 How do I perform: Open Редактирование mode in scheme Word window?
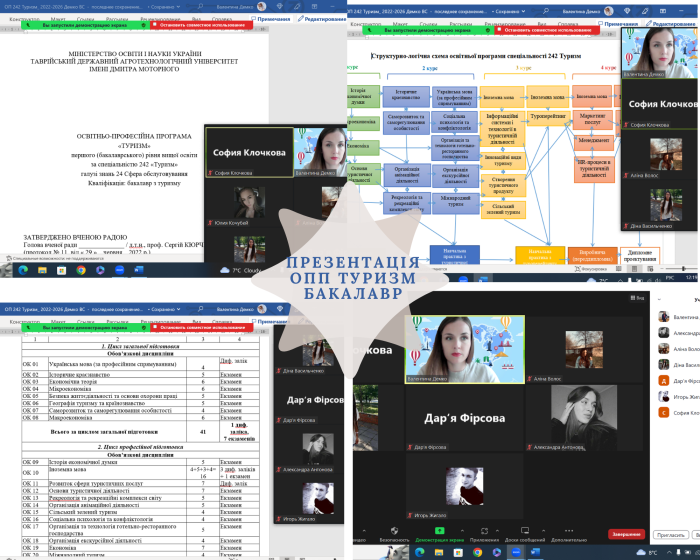click(671, 24)
